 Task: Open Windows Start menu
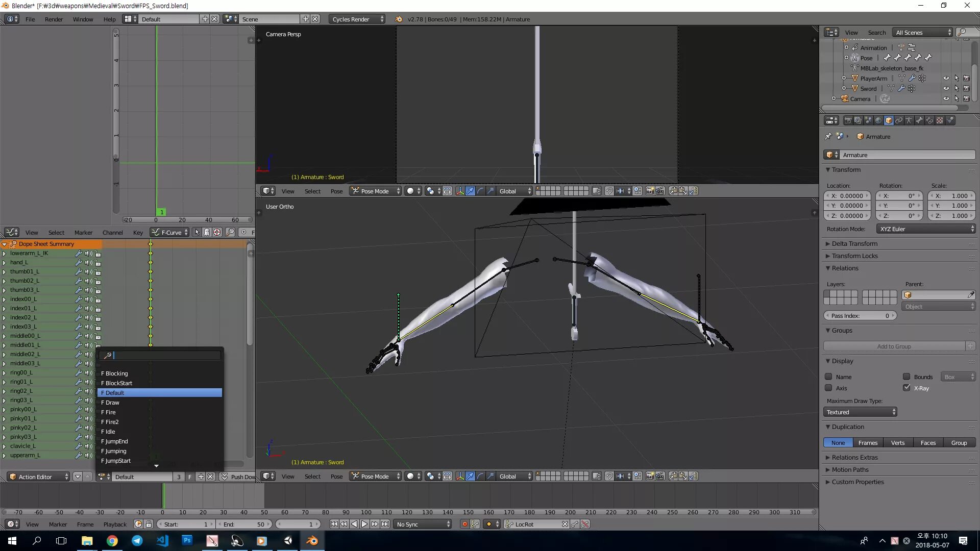click(x=12, y=541)
